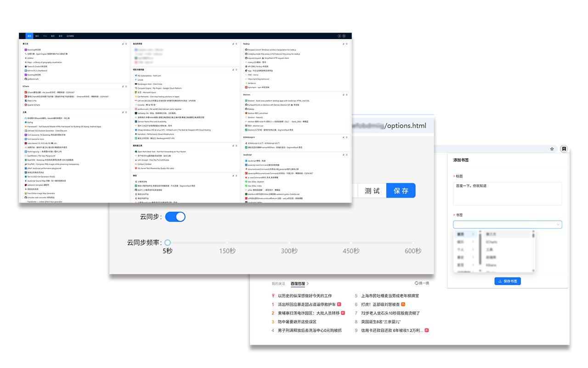
Task: Click the favicon beside npm/npm - npm 中文文档
Action: [246, 87]
